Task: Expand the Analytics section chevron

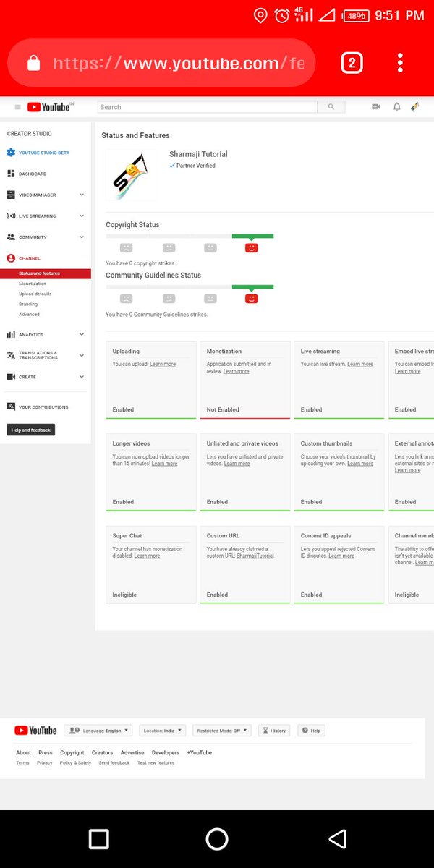Action: (82, 335)
